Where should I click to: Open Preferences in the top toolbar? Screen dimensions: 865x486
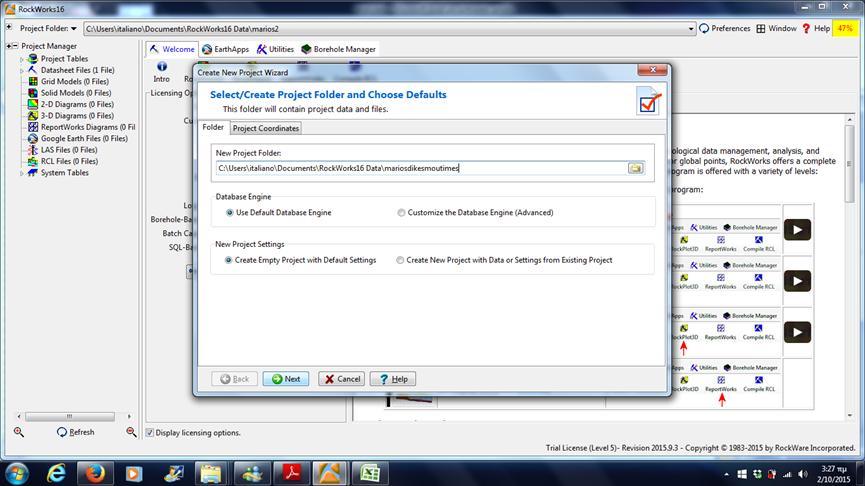(x=724, y=28)
